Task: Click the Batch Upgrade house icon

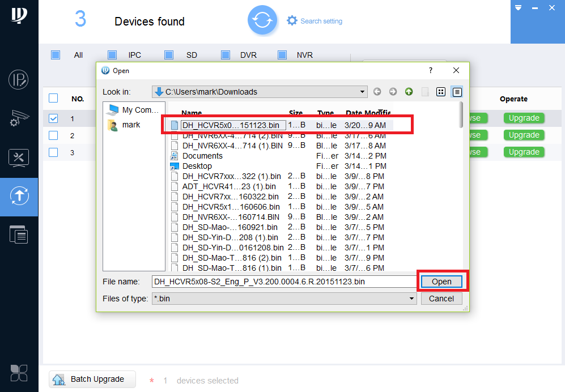Action: pyautogui.click(x=59, y=380)
